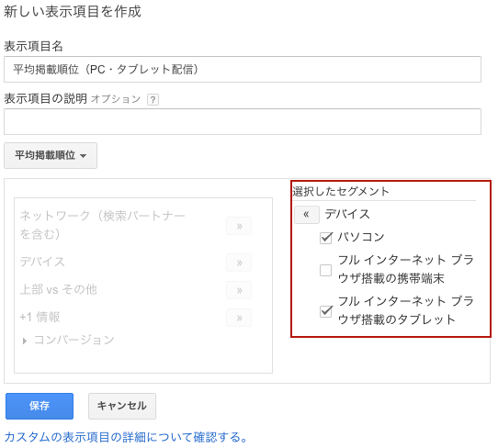Click the キャンセル button
This screenshot has height=448, width=498.
pyautogui.click(x=122, y=406)
